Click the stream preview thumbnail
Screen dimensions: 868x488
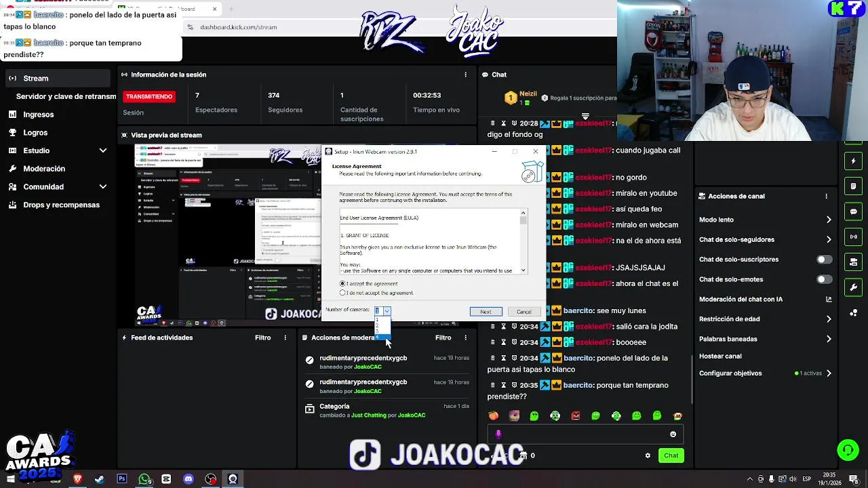coord(229,234)
